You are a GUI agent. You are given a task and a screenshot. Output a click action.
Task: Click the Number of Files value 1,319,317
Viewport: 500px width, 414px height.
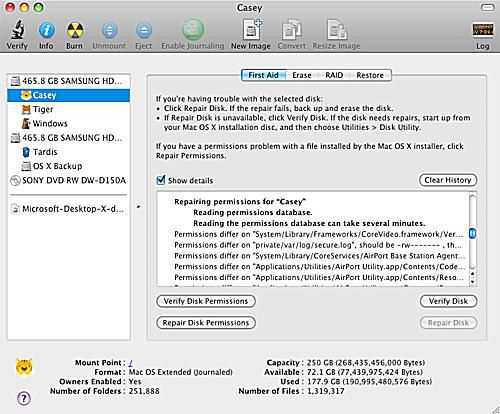(x=325, y=391)
